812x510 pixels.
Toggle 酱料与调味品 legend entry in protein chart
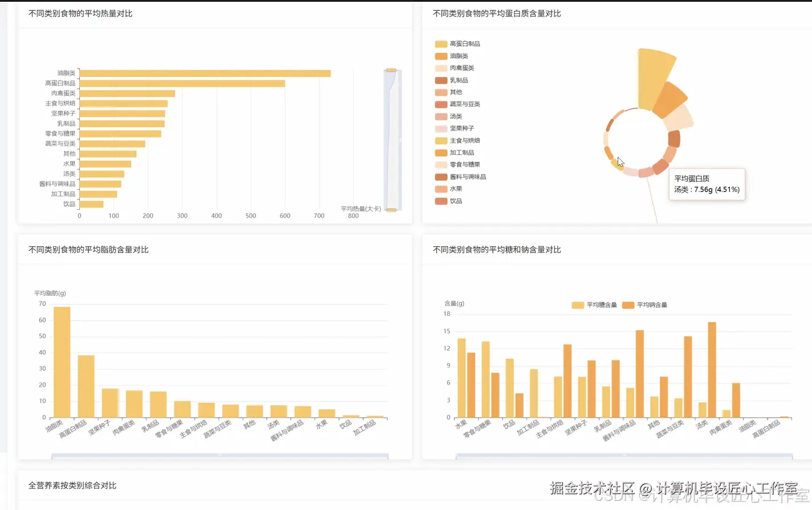pos(460,177)
